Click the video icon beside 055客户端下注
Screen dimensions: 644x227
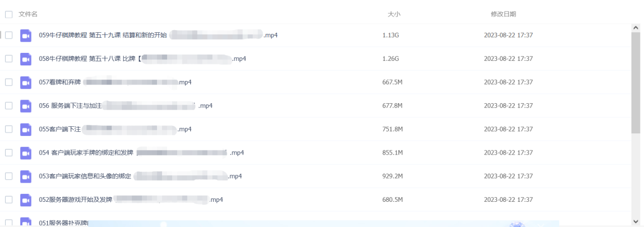point(26,129)
